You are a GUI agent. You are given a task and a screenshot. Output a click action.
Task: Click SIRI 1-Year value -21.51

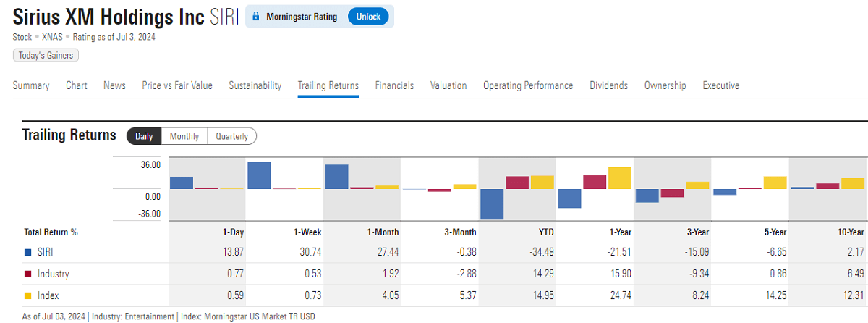620,252
